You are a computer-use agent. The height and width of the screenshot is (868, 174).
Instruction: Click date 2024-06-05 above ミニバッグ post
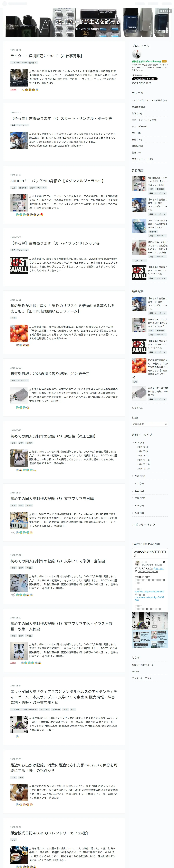[x=16, y=175]
